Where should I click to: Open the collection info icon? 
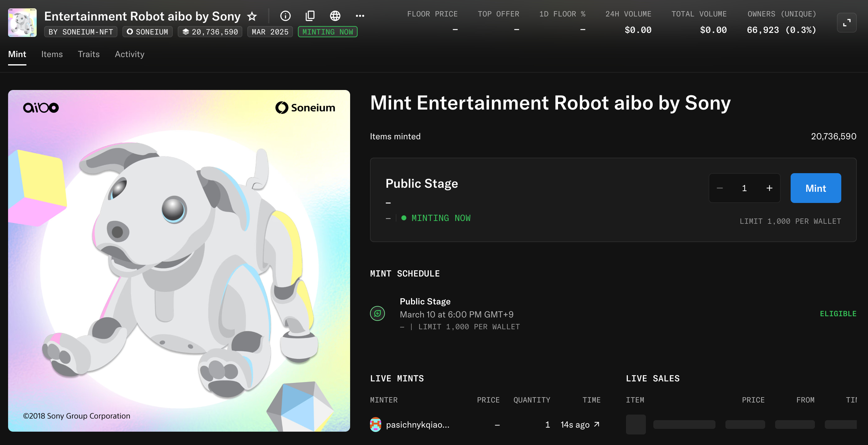click(x=285, y=16)
